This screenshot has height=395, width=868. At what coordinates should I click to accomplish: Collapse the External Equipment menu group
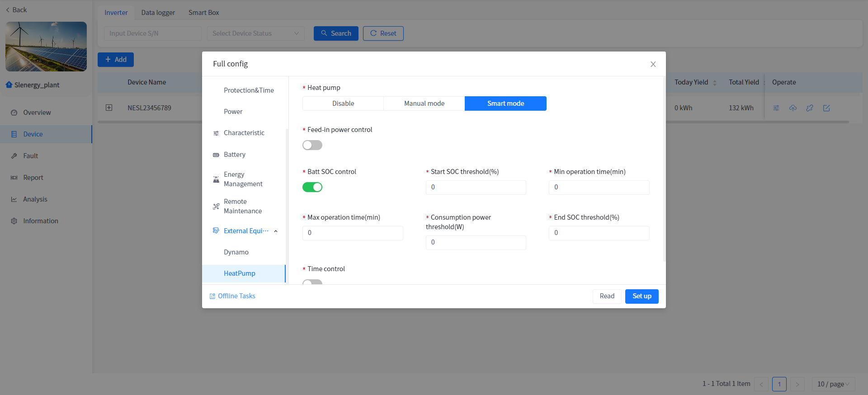276,231
